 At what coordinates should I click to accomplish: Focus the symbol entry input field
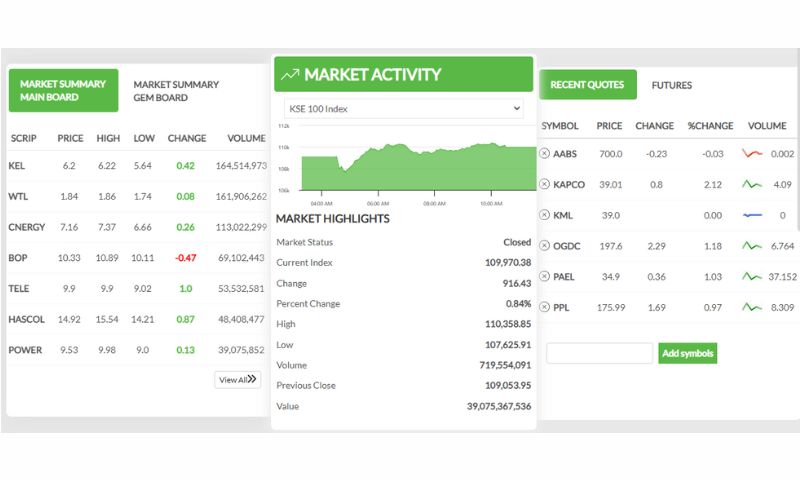pos(599,353)
